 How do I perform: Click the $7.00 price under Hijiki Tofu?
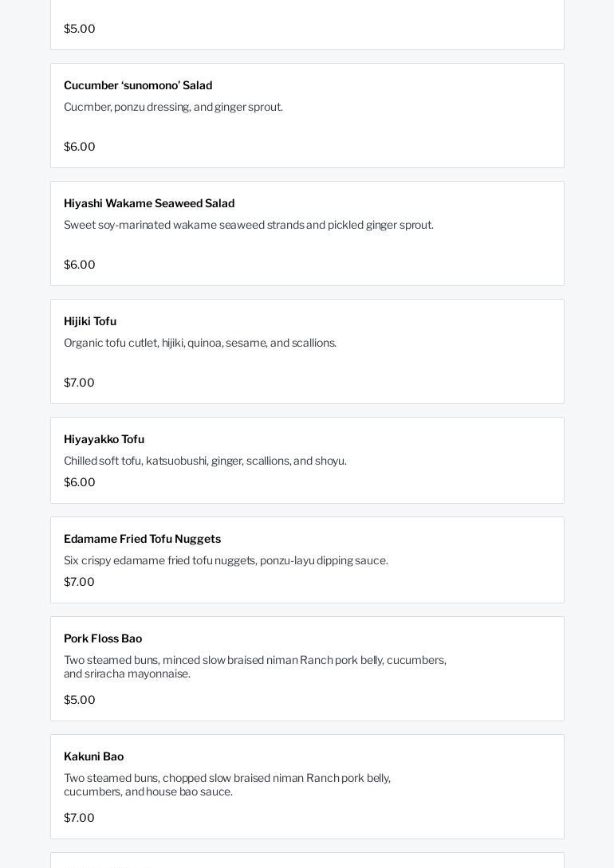click(79, 383)
